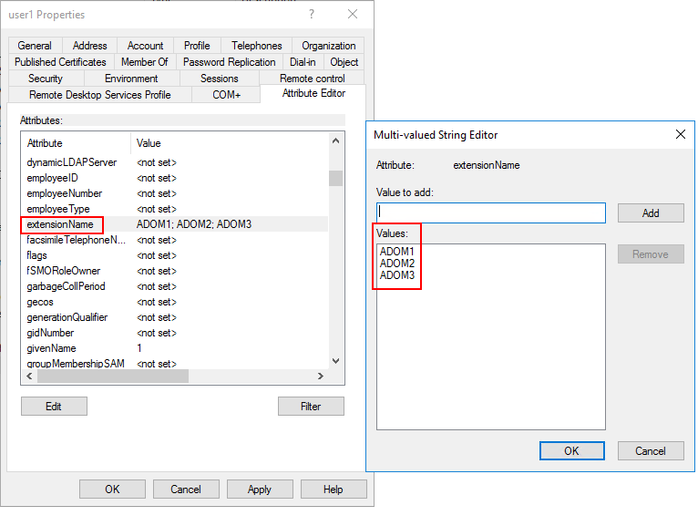The height and width of the screenshot is (507, 698).
Task: Open Password Replication tab
Action: [x=229, y=62]
